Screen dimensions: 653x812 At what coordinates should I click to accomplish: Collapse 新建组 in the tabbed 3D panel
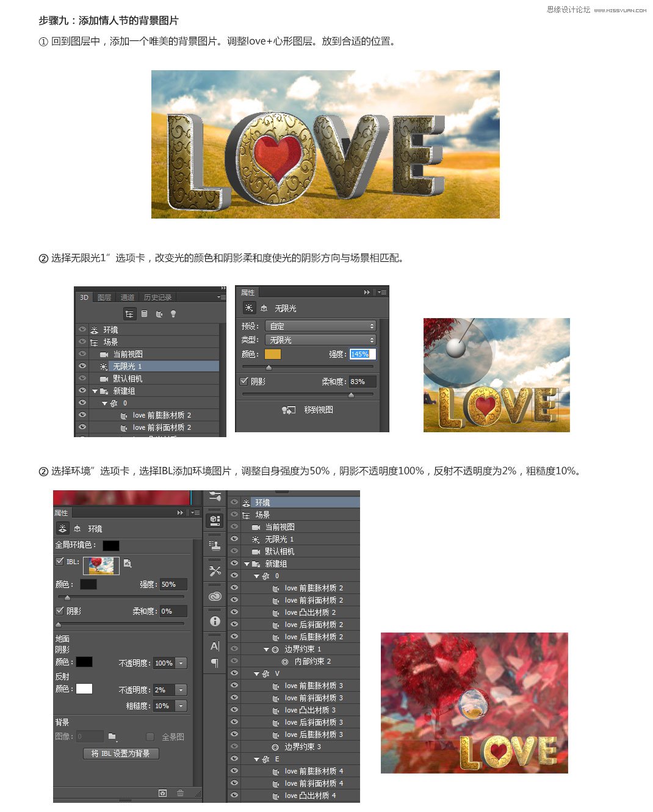pyautogui.click(x=95, y=391)
